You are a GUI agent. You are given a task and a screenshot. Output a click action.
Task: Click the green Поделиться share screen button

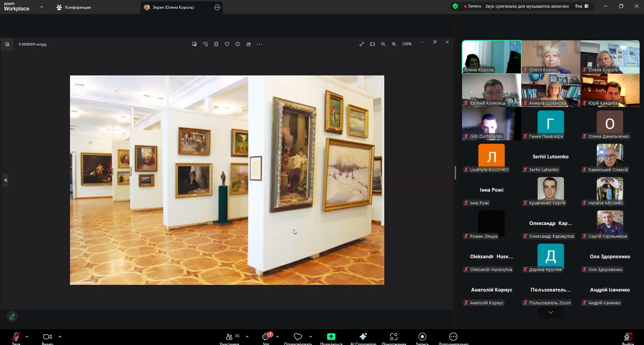click(331, 337)
